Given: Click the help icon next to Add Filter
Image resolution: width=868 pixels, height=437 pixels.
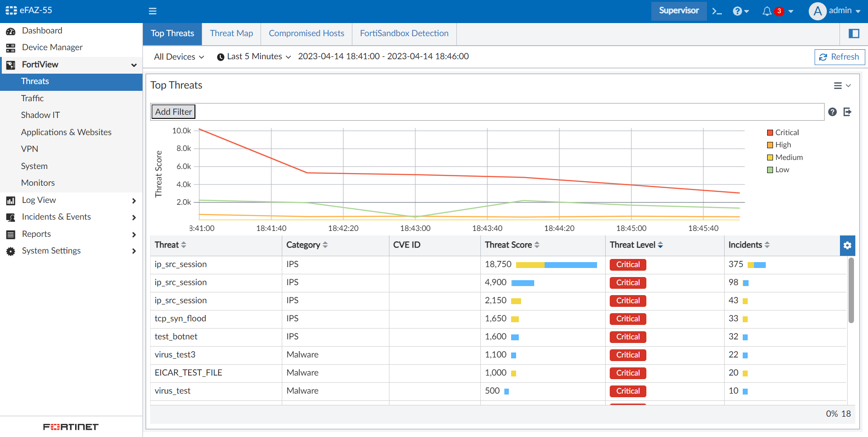Looking at the screenshot, I should pos(832,112).
